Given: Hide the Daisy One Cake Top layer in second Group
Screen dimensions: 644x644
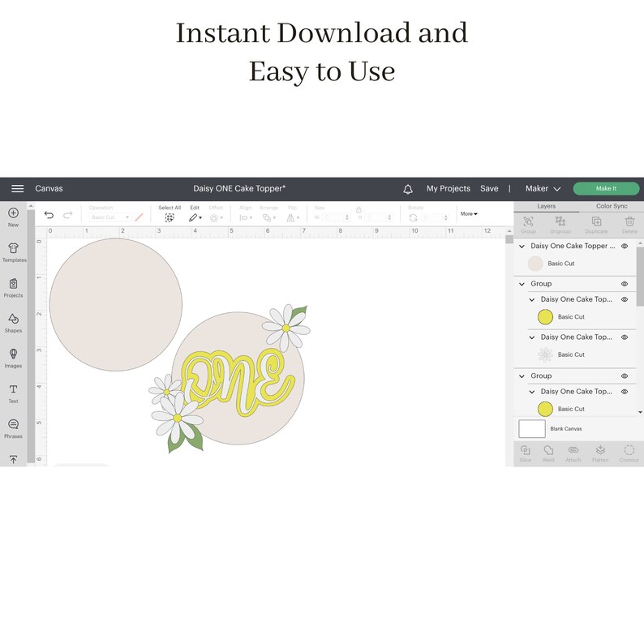Looking at the screenshot, I should 625,392.
